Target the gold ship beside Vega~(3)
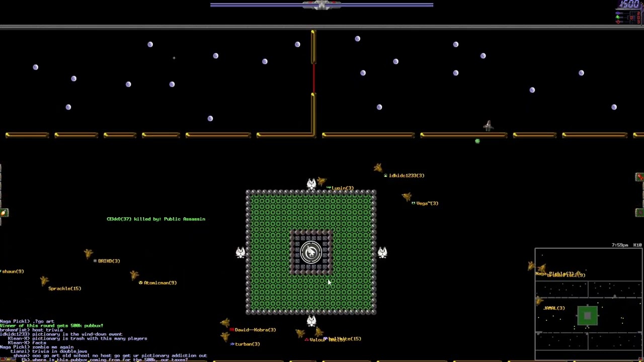This screenshot has width=644, height=362. click(407, 197)
